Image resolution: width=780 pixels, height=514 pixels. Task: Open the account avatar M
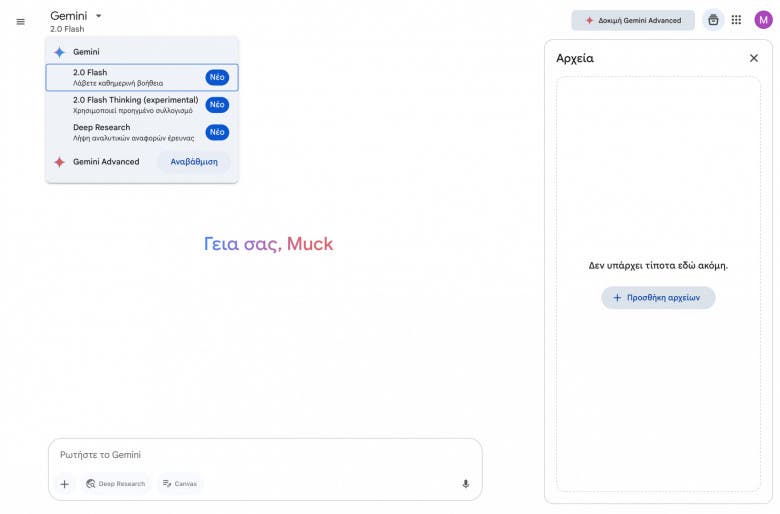[763, 20]
